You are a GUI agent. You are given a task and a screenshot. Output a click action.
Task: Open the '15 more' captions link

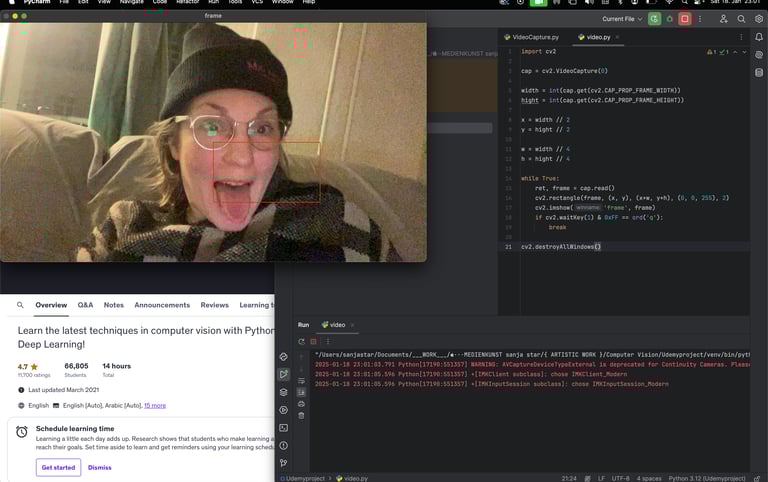coord(155,406)
